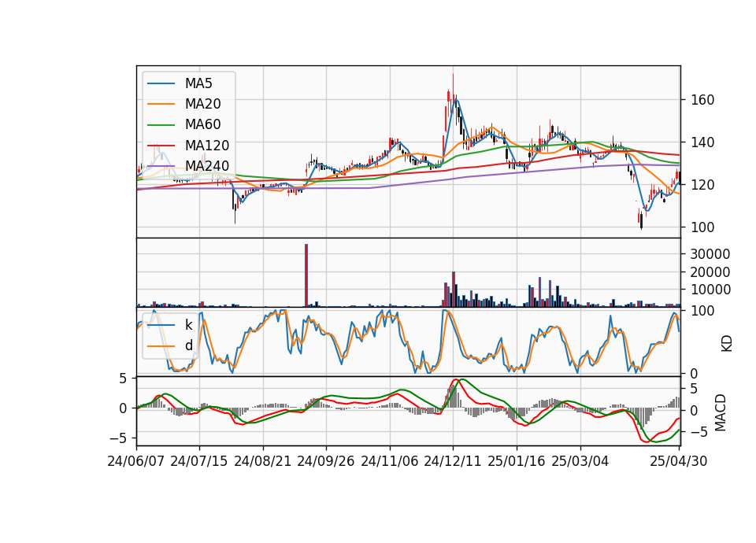Click the 20000 volume axis tick label

[x=710, y=272]
